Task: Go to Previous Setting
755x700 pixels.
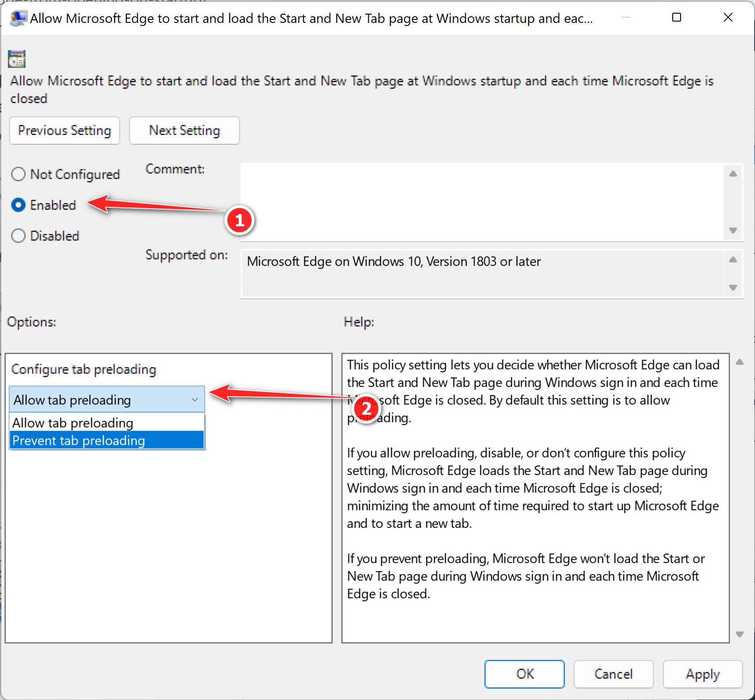Action: pyautogui.click(x=65, y=130)
